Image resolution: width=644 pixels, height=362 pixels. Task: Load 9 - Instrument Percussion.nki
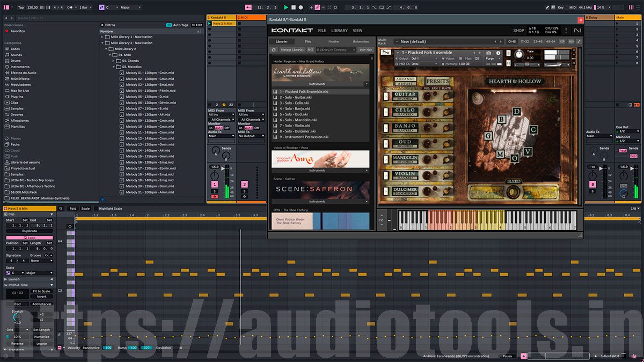coord(320,137)
